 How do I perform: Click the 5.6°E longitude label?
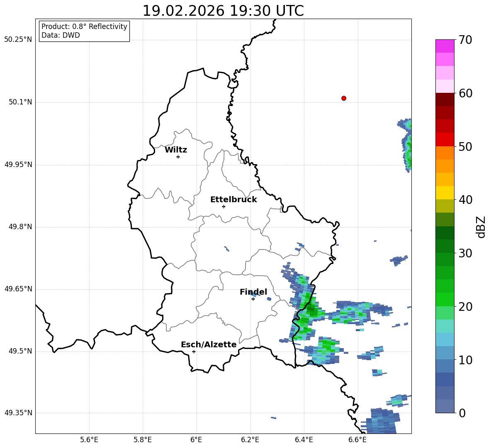(x=89, y=440)
